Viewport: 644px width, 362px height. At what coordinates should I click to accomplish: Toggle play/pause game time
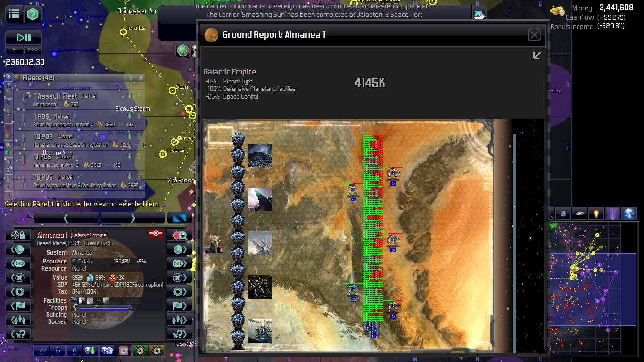(24, 38)
